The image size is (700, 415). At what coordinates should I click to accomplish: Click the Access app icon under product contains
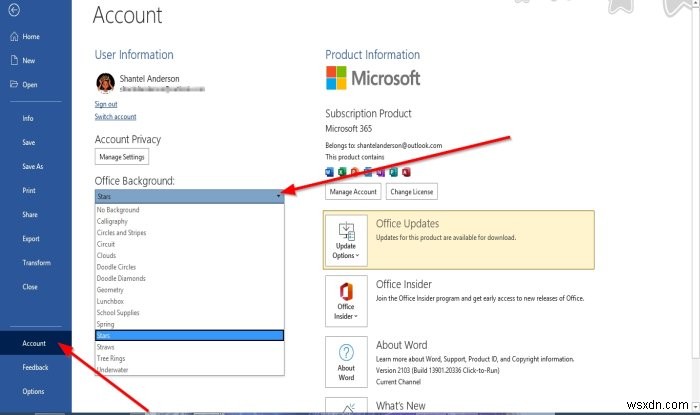pyautogui.click(x=406, y=172)
